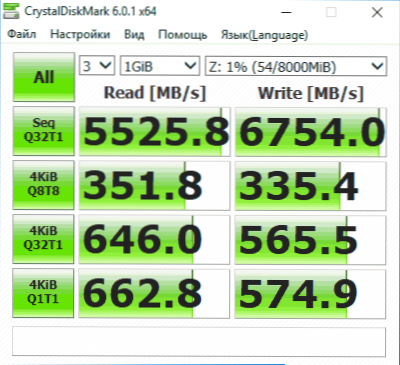Viewport: 400px width, 365px height.
Task: Run all benchmarks with the All button
Action: tap(44, 77)
